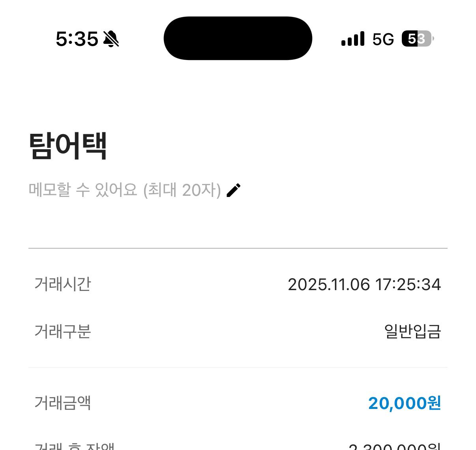Select the transaction time 2025.11.06 17:25:34
The image size is (476, 450).
(x=364, y=285)
